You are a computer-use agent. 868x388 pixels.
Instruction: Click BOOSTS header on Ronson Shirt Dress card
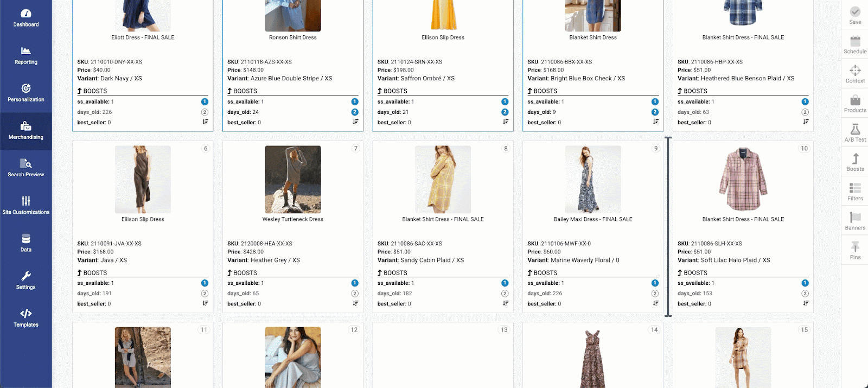point(242,91)
